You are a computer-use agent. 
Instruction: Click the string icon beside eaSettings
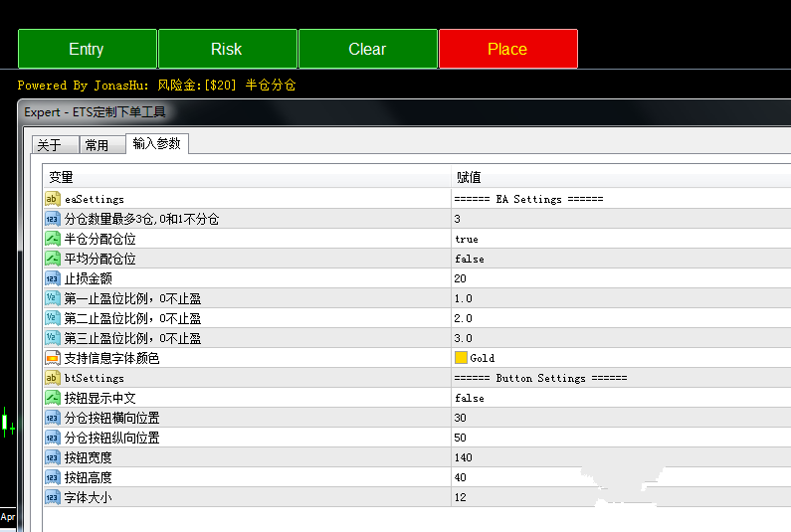tap(53, 199)
